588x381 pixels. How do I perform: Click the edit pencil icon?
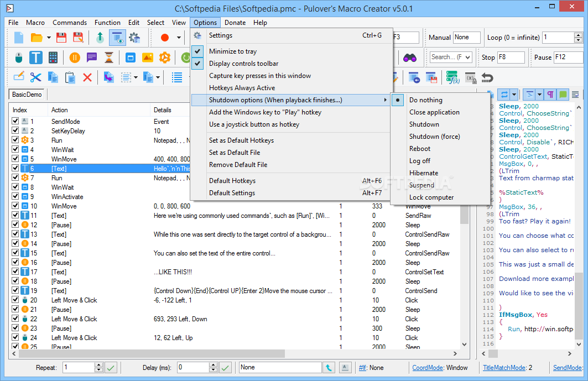19,77
